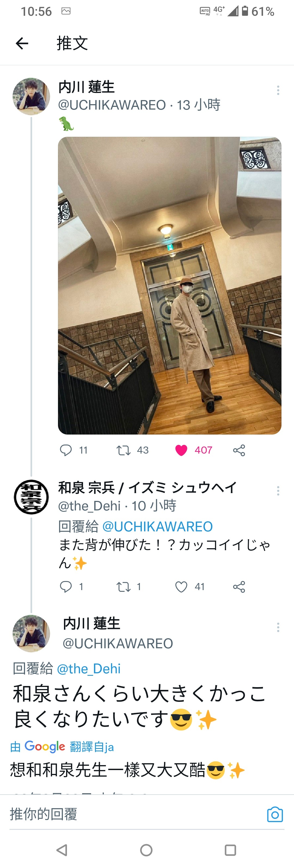
Task: Tap the back arrow next to 推文
Action: (22, 44)
